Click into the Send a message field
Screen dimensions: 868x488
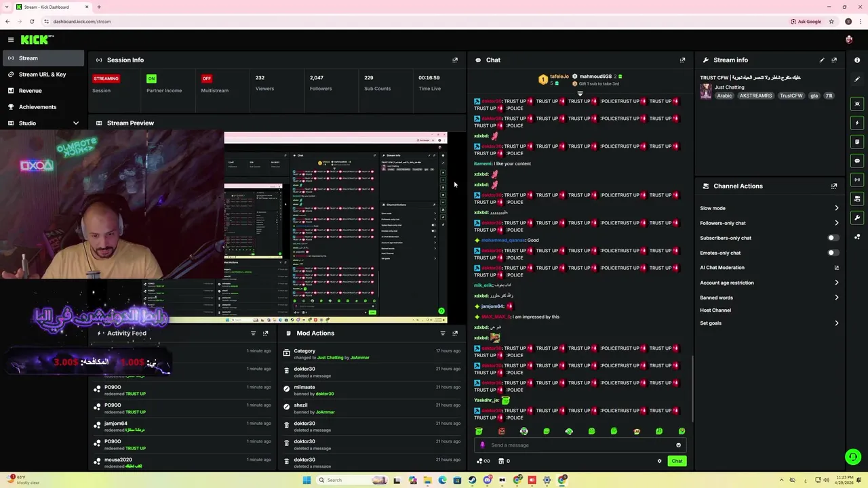tap(580, 445)
